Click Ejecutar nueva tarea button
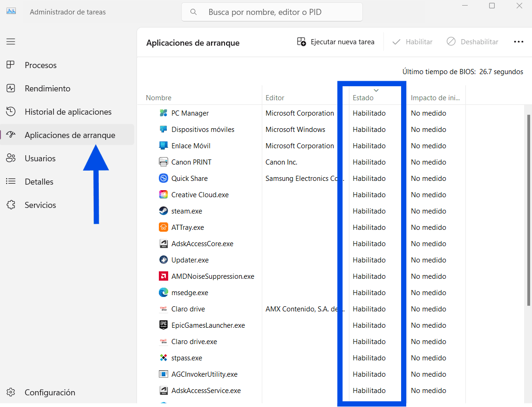The height and width of the screenshot is (407, 532). pyautogui.click(x=335, y=42)
